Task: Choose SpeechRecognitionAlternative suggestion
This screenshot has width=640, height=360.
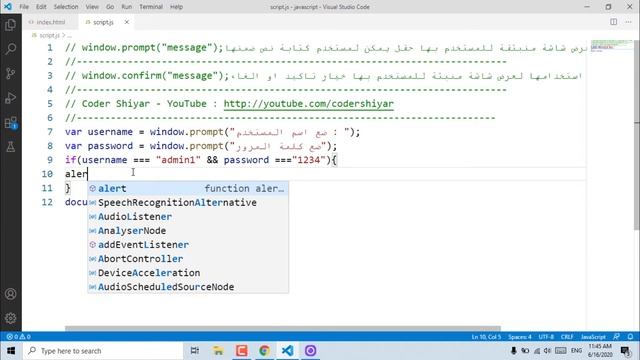Action: (x=188, y=202)
